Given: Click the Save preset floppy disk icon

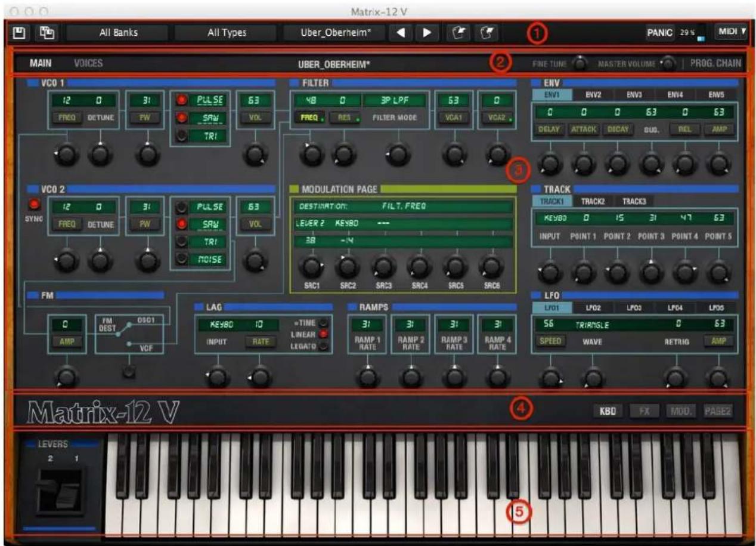Looking at the screenshot, I should [x=18, y=33].
